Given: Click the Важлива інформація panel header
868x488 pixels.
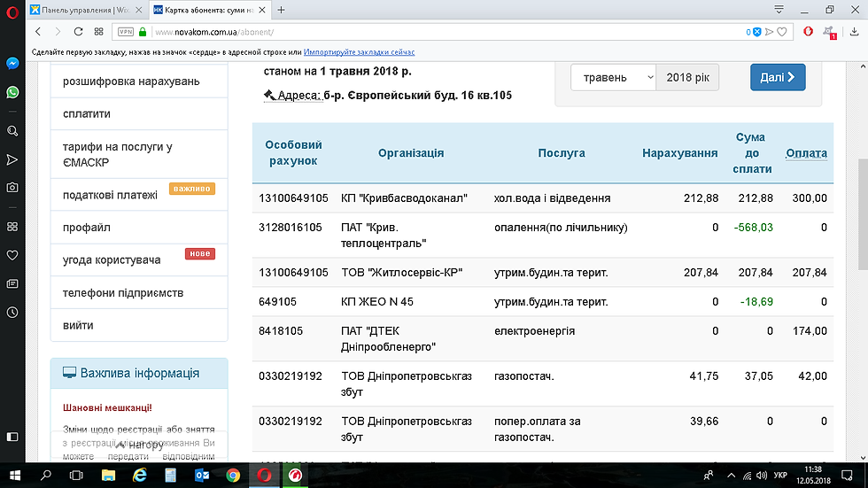Looking at the screenshot, I should 139,373.
